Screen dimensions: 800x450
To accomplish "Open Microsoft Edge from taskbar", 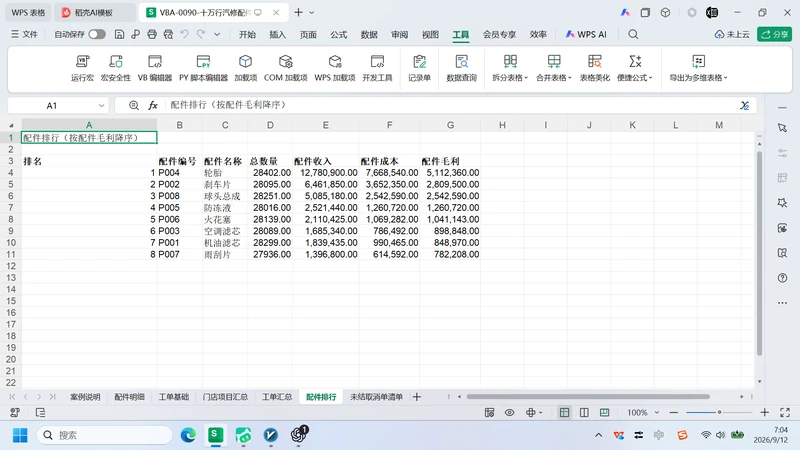I will tap(188, 435).
